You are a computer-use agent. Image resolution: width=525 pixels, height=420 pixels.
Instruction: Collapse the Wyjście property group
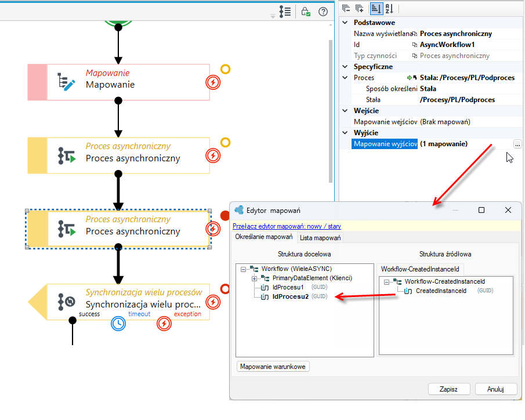point(345,133)
